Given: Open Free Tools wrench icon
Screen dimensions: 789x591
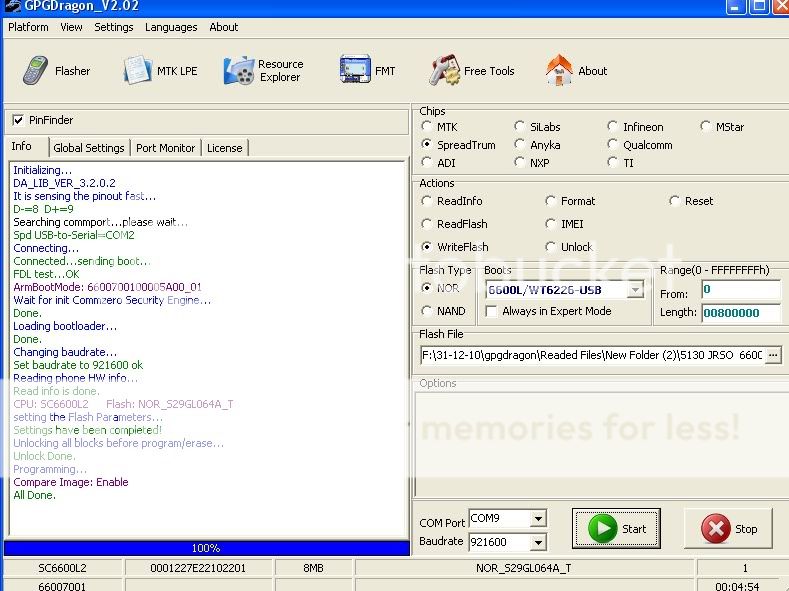Looking at the screenshot, I should pyautogui.click(x=444, y=70).
